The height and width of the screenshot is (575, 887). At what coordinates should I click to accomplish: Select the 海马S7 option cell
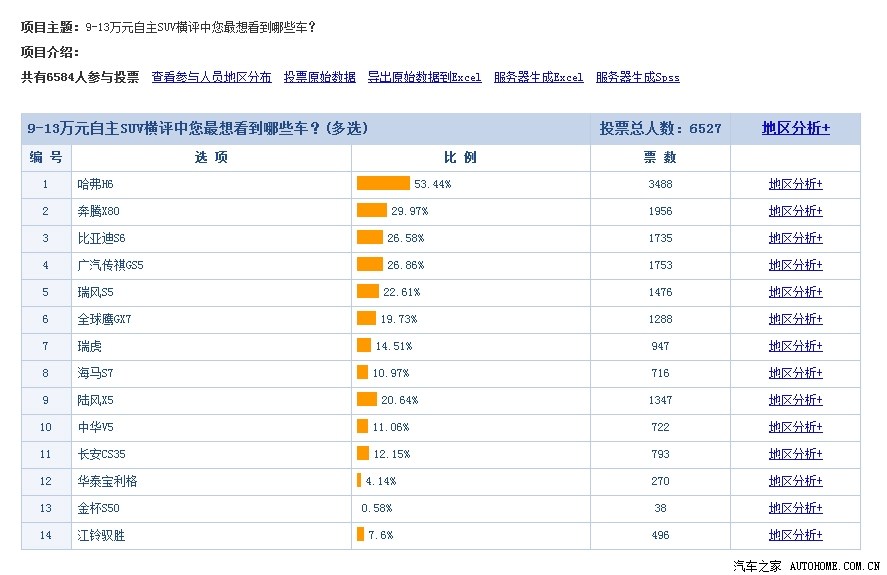pyautogui.click(x=211, y=374)
